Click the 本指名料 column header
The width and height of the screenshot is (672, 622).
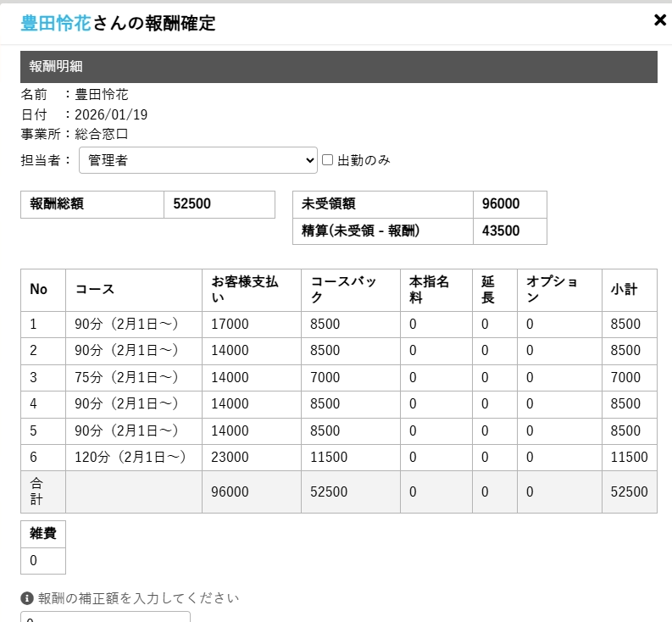tap(436, 290)
